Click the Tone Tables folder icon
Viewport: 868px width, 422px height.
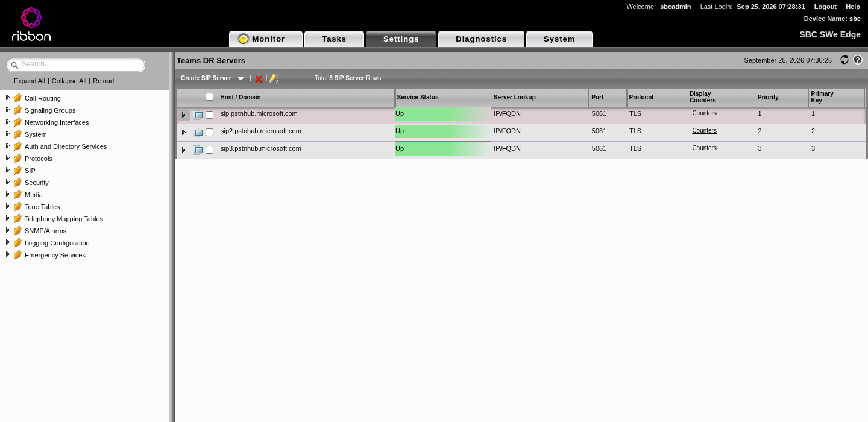[x=17, y=206]
